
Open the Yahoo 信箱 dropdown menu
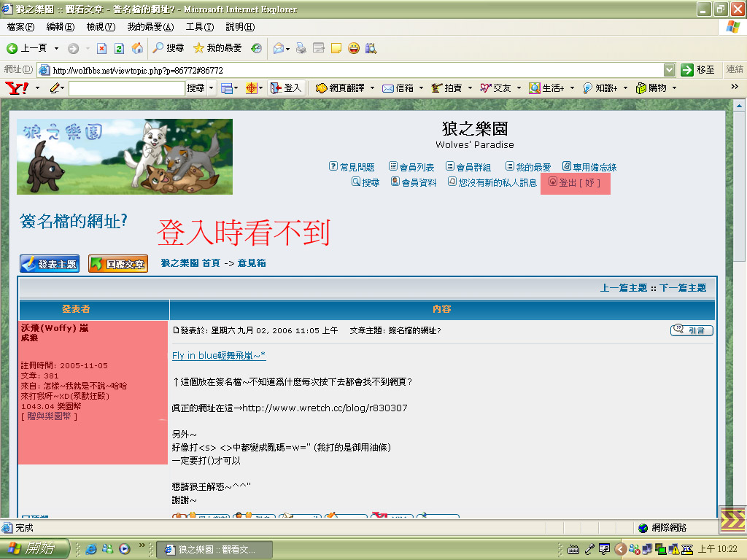422,88
